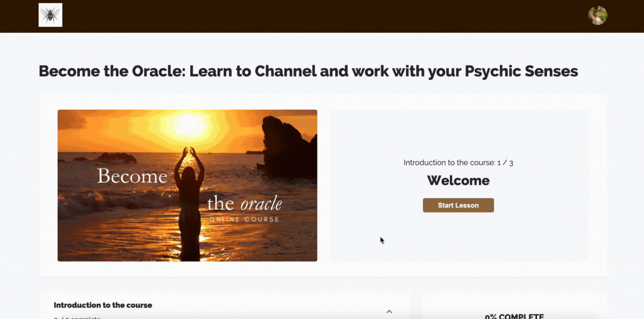Select the Introduction to the course section title

pos(103,305)
